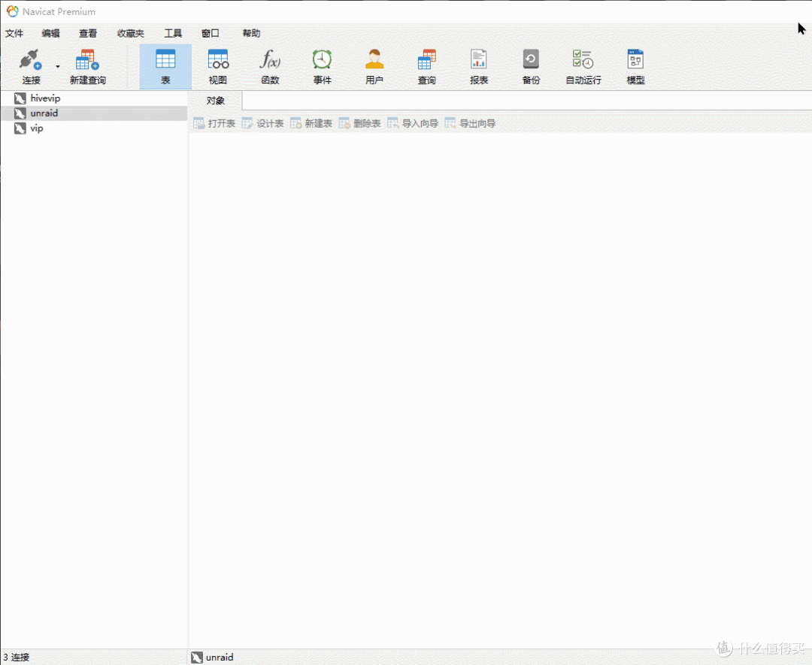The image size is (812, 665).
Task: Open the 帮助 menu
Action: [x=251, y=33]
